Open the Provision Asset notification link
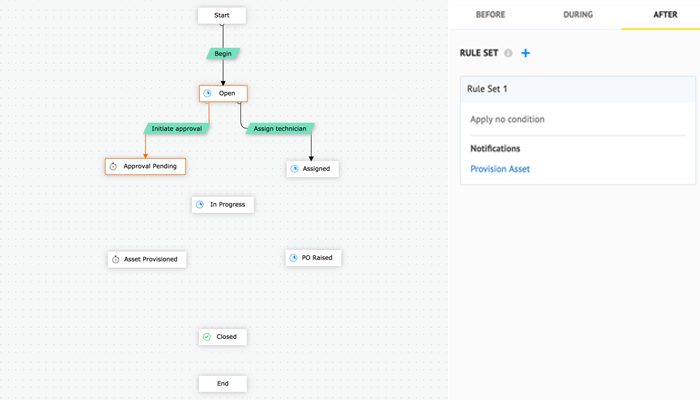700x400 pixels. [500, 169]
